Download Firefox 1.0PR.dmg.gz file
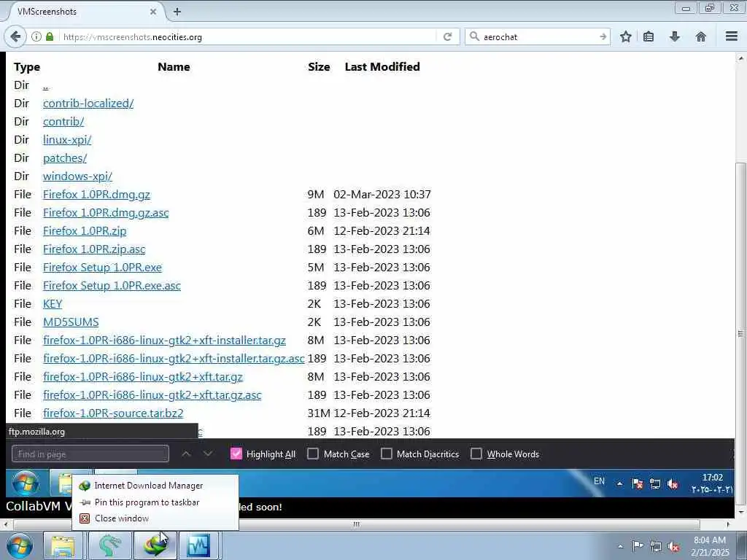This screenshot has width=747, height=560. click(97, 194)
